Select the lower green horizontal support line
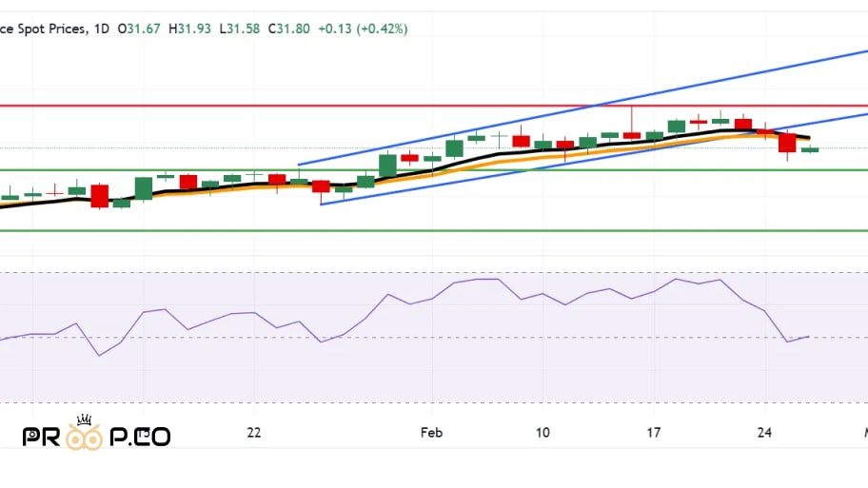 coord(434,231)
